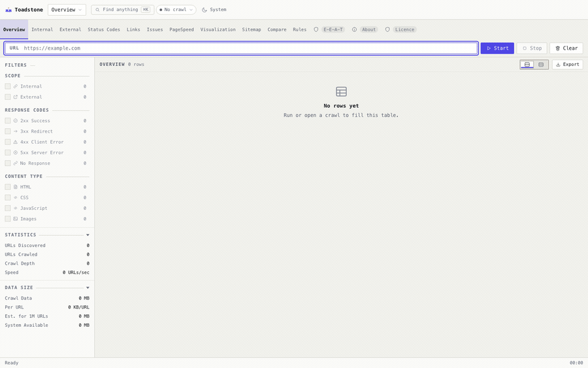Image resolution: width=588 pixels, height=368 pixels.
Task: Collapse the Statistics section arrow
Action: click(x=88, y=235)
